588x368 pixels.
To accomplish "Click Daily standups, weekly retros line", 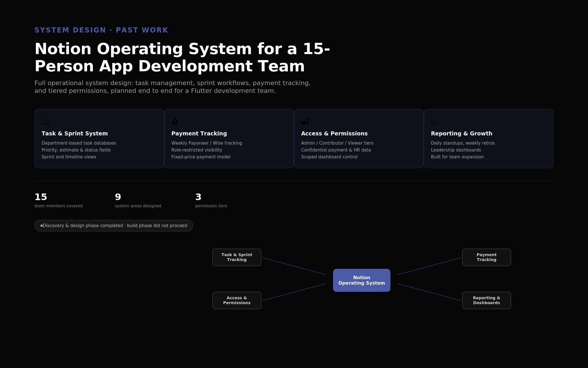I will pyautogui.click(x=463, y=143).
